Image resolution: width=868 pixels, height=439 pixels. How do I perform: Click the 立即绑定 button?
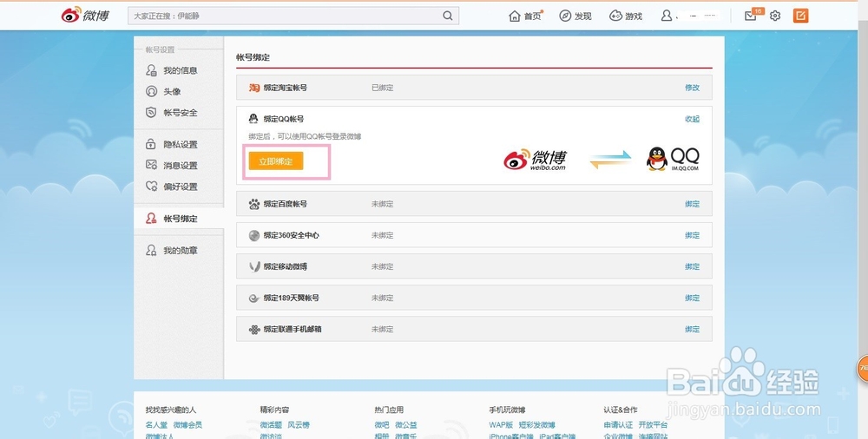276,161
